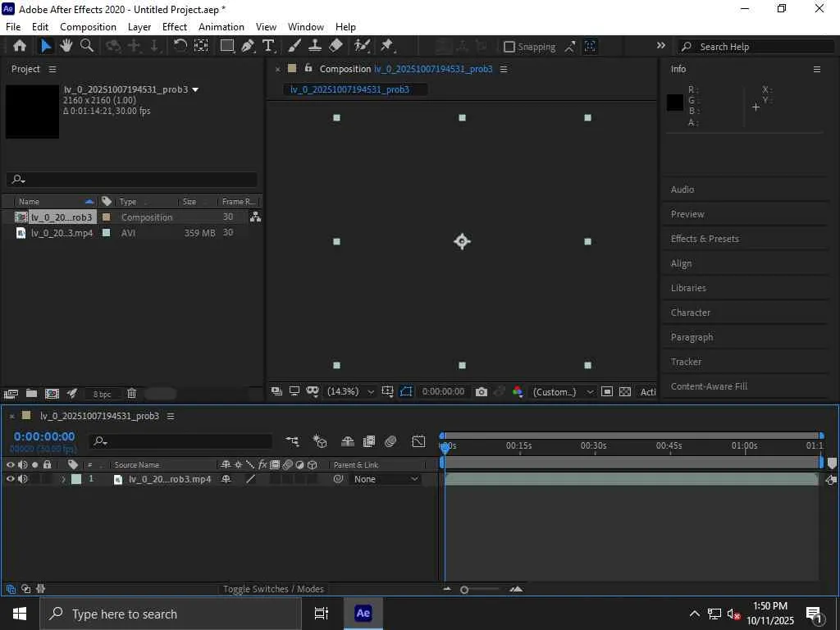Viewport: 840px width, 630px height.
Task: Select the Rotation tool
Action: 180,46
